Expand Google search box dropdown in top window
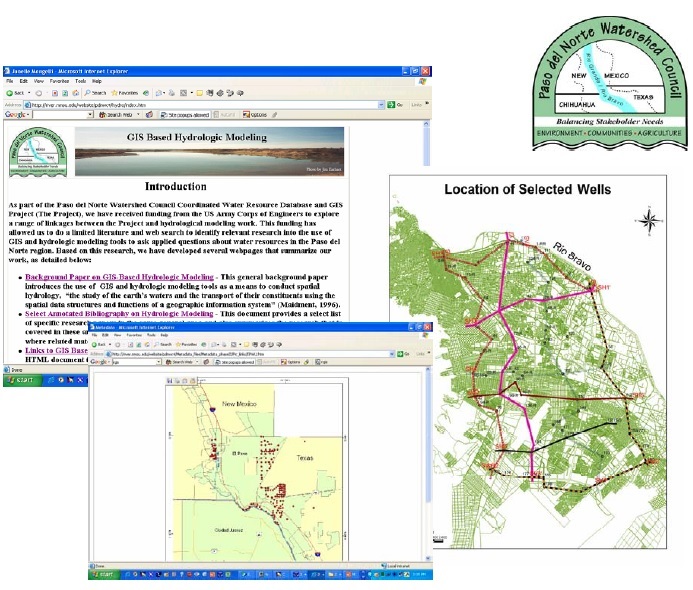 point(90,114)
